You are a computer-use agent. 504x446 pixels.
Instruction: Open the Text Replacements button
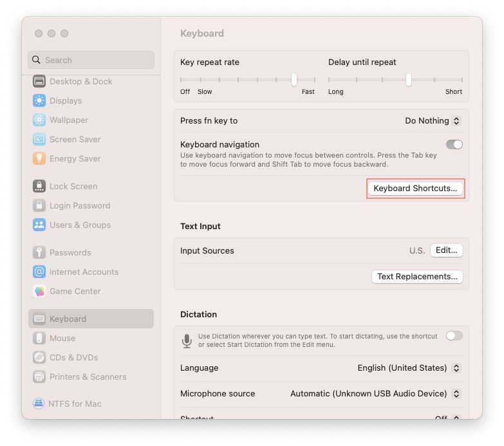point(417,277)
